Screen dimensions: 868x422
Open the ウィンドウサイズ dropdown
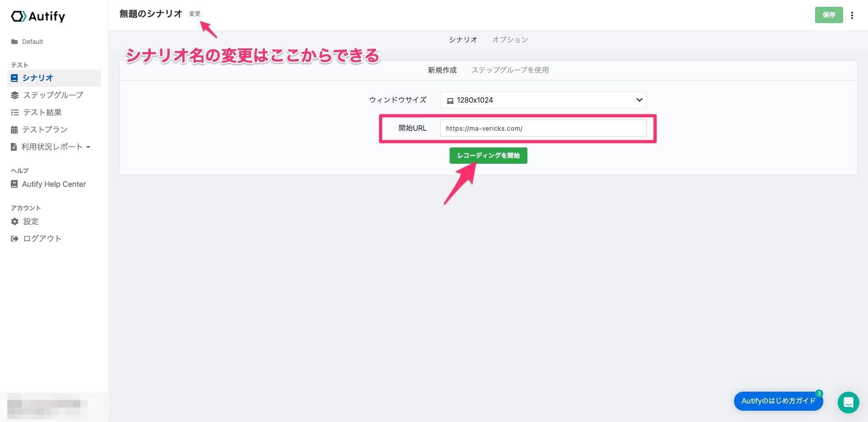point(542,100)
